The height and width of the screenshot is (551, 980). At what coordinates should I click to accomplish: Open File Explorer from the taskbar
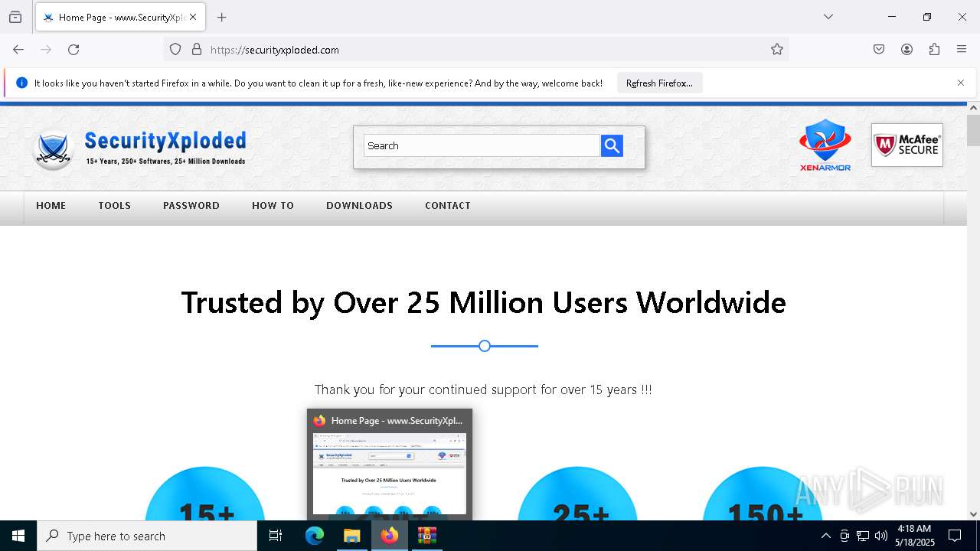[x=352, y=536]
